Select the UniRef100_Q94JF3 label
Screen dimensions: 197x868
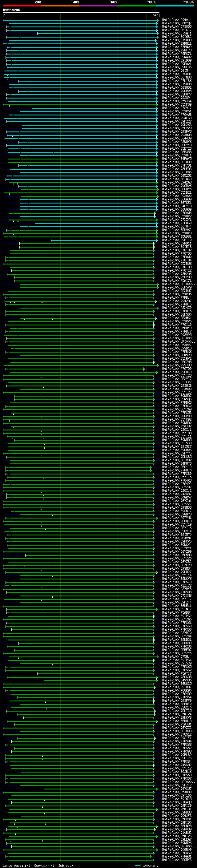[x=177, y=815]
